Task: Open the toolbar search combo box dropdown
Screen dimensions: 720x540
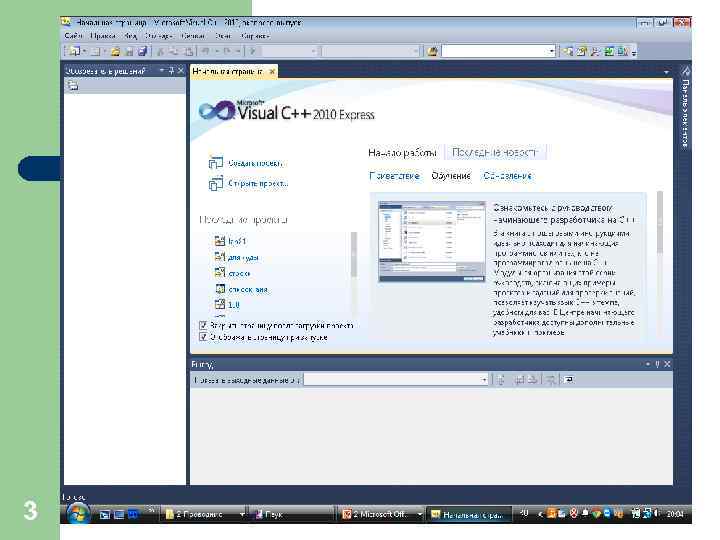Action: tap(551, 51)
